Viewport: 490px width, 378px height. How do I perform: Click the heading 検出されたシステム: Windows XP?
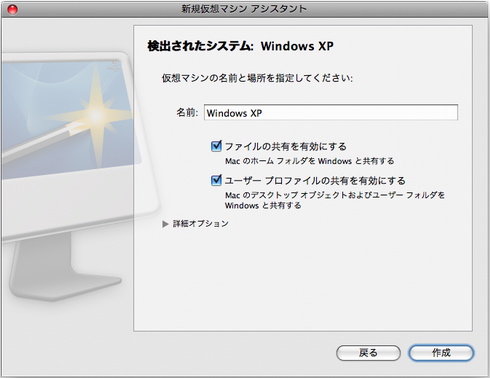240,46
